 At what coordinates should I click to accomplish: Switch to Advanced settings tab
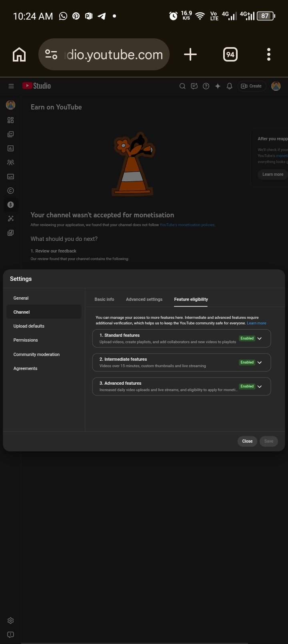pos(144,299)
